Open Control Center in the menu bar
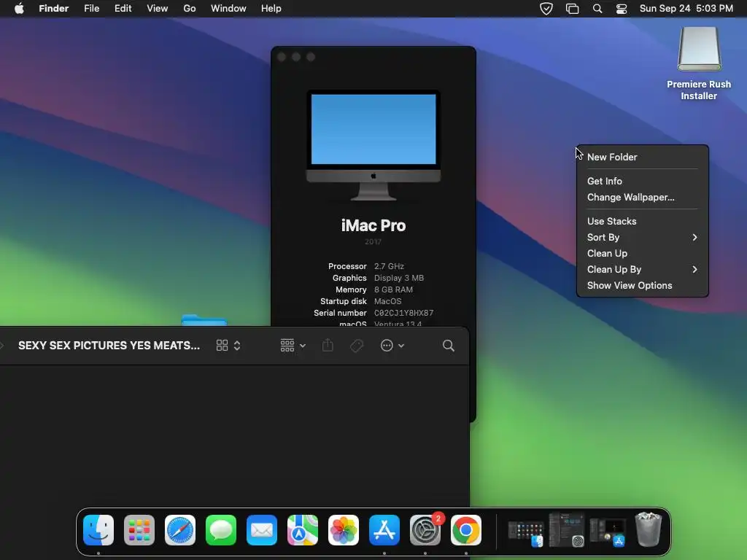The image size is (747, 560). pos(622,9)
